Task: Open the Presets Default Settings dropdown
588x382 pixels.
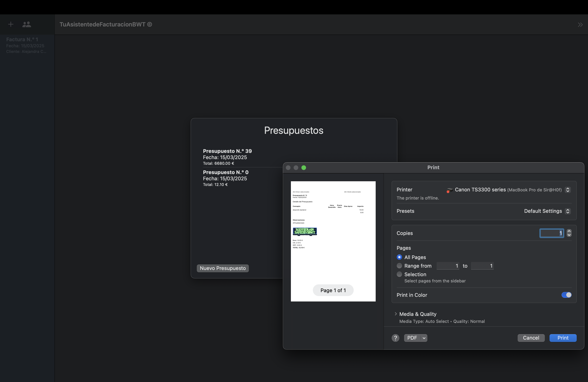Action: point(568,211)
